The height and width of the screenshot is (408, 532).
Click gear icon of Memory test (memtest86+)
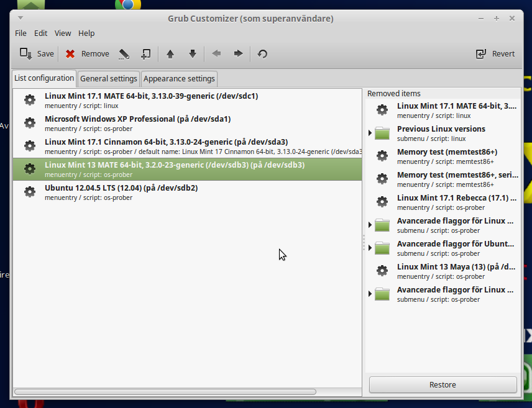tap(382, 156)
